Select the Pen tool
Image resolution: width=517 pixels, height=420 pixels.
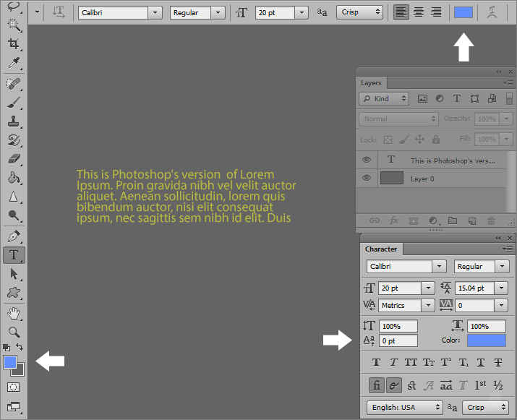pos(14,236)
